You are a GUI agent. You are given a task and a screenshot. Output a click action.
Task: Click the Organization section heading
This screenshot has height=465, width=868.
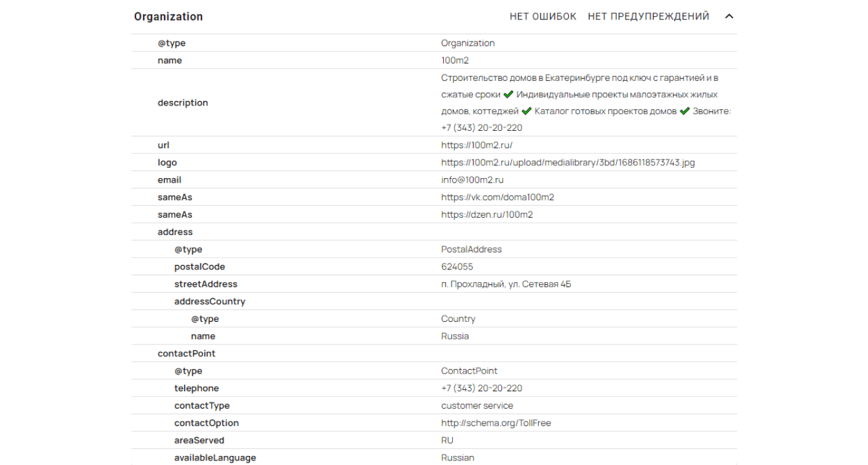point(168,17)
